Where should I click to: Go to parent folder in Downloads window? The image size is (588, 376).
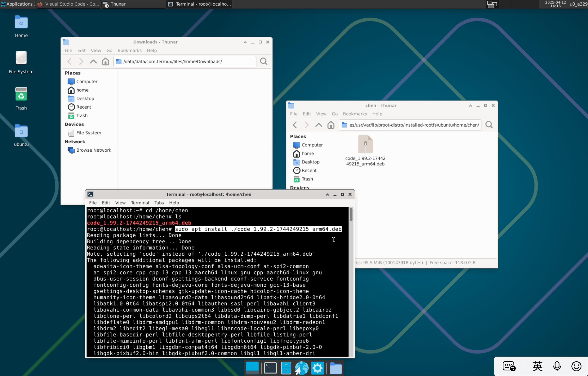pyautogui.click(x=93, y=61)
